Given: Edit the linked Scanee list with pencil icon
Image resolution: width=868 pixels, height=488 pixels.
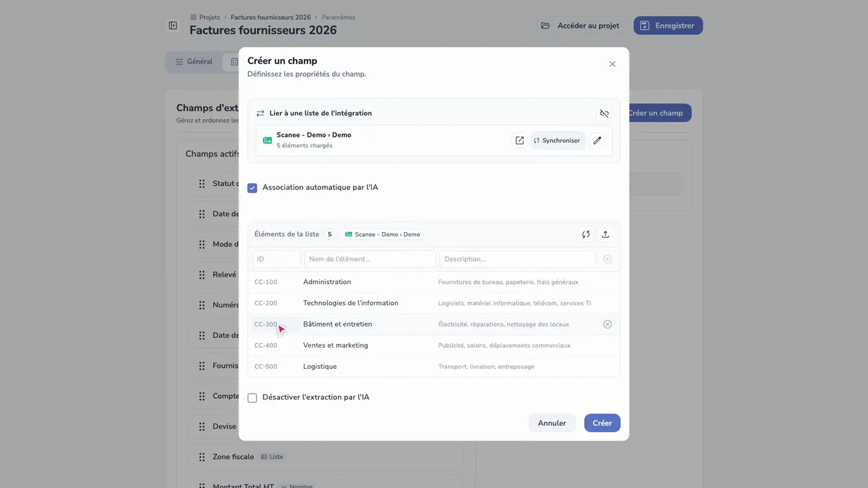Looking at the screenshot, I should click(x=597, y=140).
